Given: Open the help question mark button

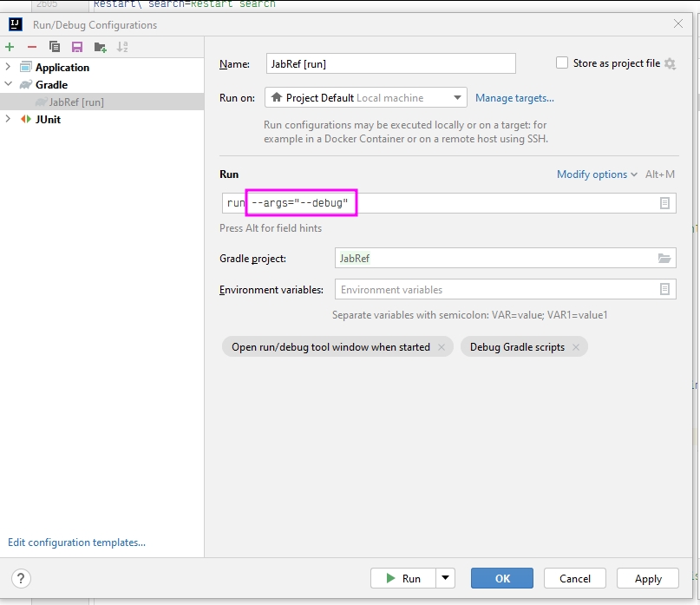Looking at the screenshot, I should [21, 578].
